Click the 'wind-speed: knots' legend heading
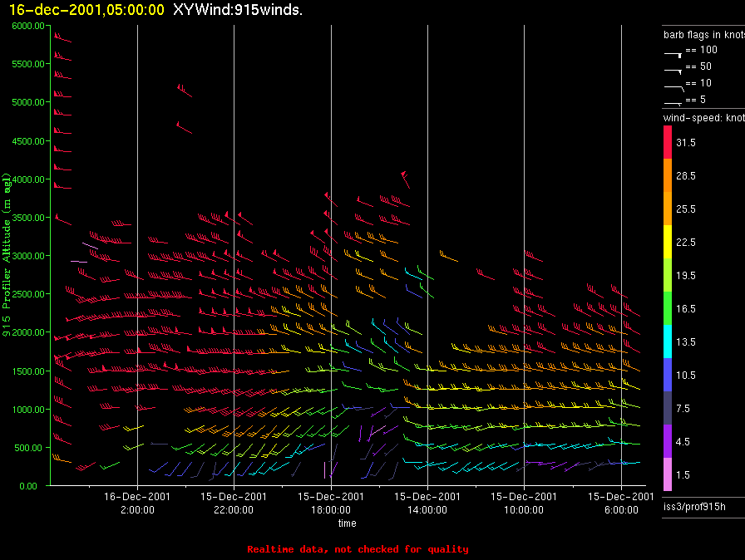 [x=704, y=118]
